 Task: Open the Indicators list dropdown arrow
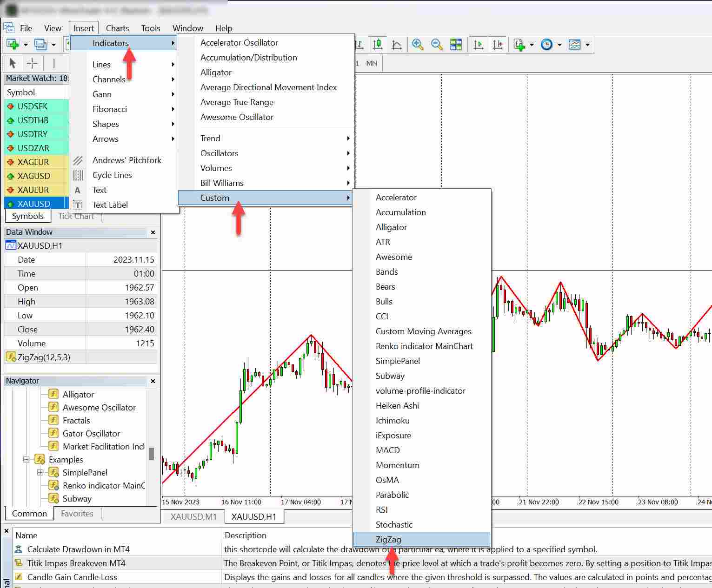(x=532, y=45)
